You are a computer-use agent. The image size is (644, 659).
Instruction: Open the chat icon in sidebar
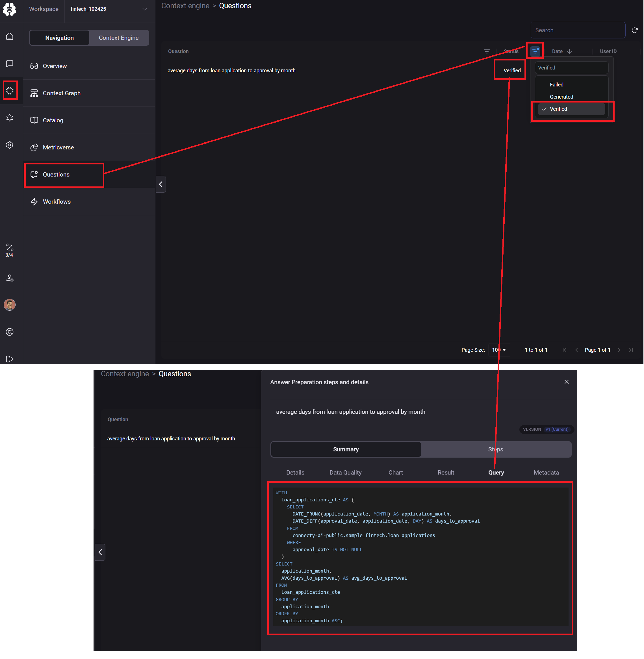pos(10,64)
